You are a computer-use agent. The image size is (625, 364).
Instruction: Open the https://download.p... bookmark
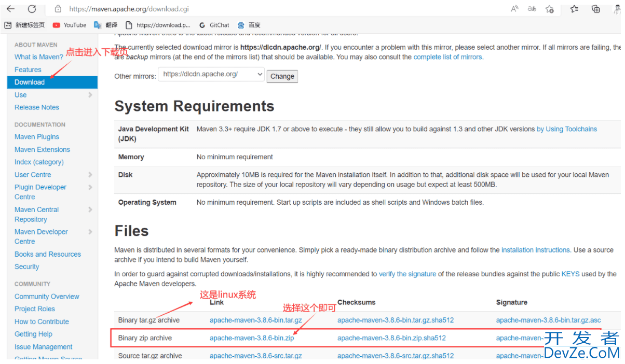pos(158,25)
